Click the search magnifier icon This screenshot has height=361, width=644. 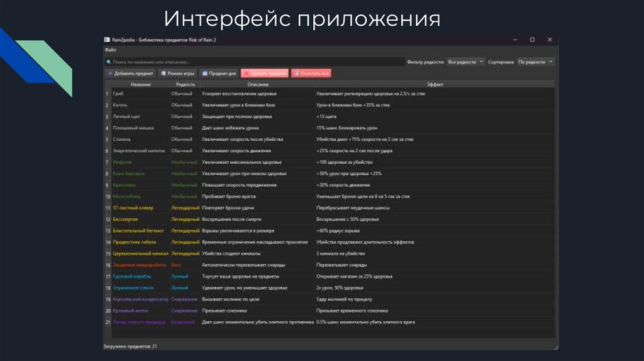point(108,62)
